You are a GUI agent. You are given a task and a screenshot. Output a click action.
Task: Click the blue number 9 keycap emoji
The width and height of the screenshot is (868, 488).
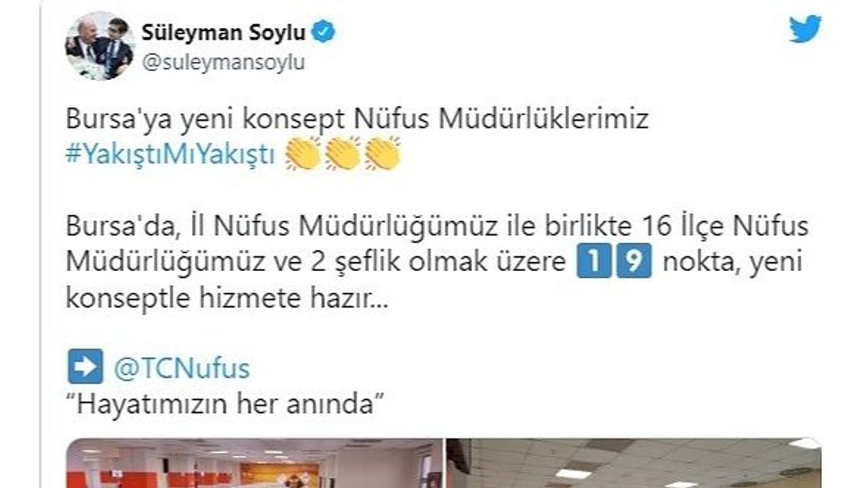633,262
